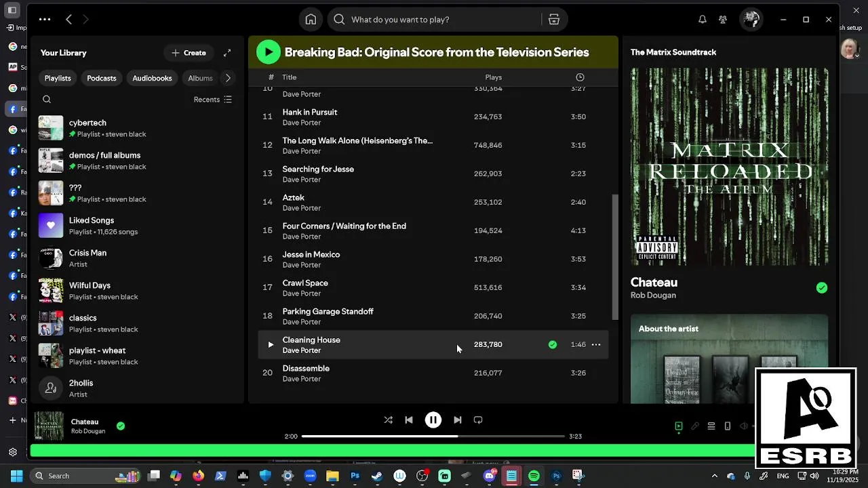868x488 pixels.
Task: Open Rob Dougan artist link in right panel
Action: pyautogui.click(x=653, y=296)
